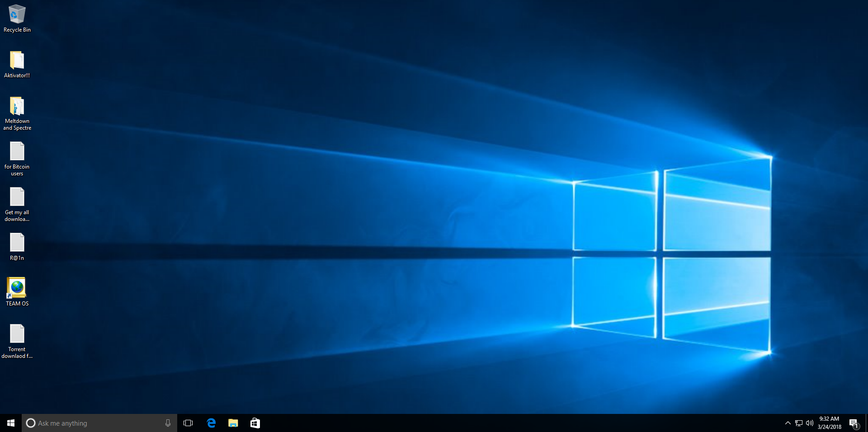The image size is (868, 432).
Task: Select the TEAM OS shortcut icon
Action: pyautogui.click(x=17, y=292)
